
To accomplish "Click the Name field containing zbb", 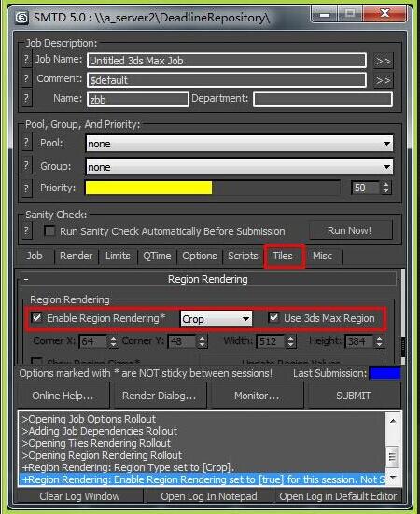I will coord(138,99).
